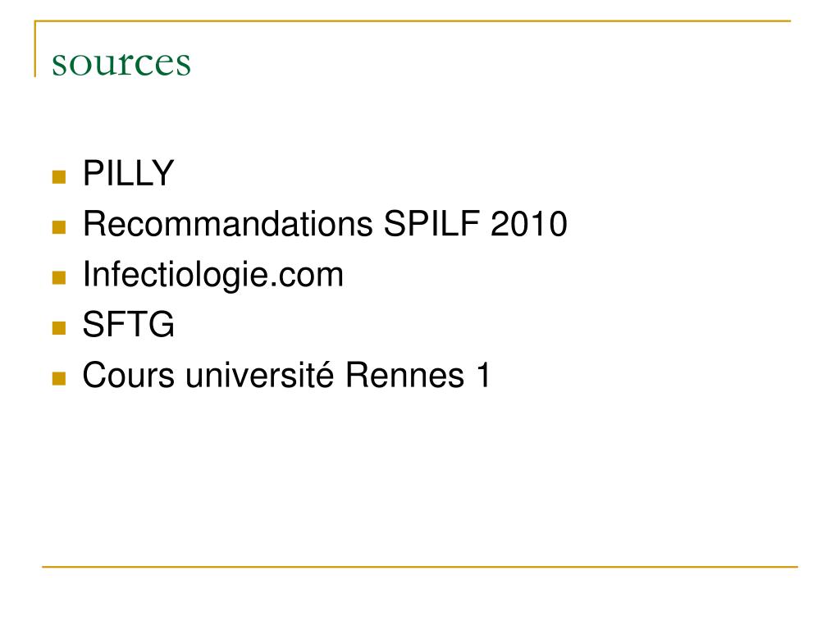Viewport: 840px width, 630px height.
Task: Click 'Cours université Rennes 1' line
Action: pos(286,374)
